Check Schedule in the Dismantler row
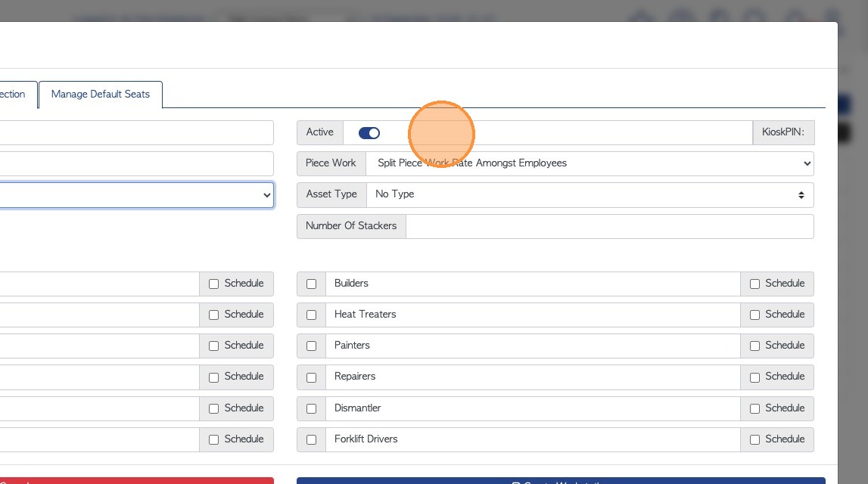Screen dimensions: 868x484 coord(754,408)
